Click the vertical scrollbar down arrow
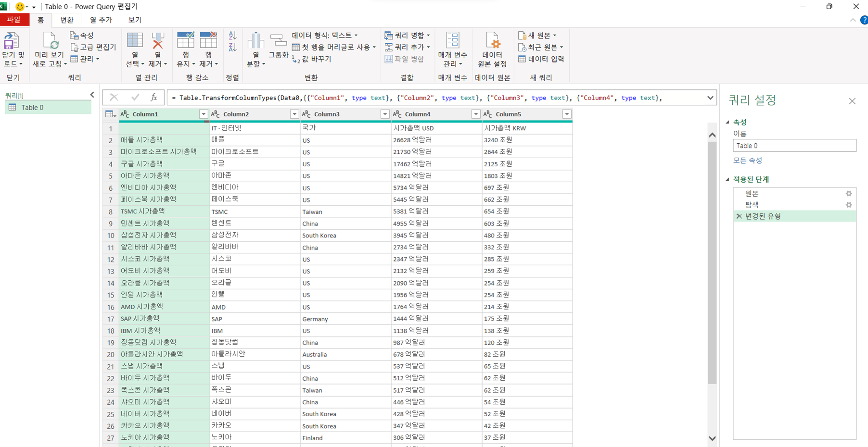This screenshot has height=447, width=868. click(712, 438)
